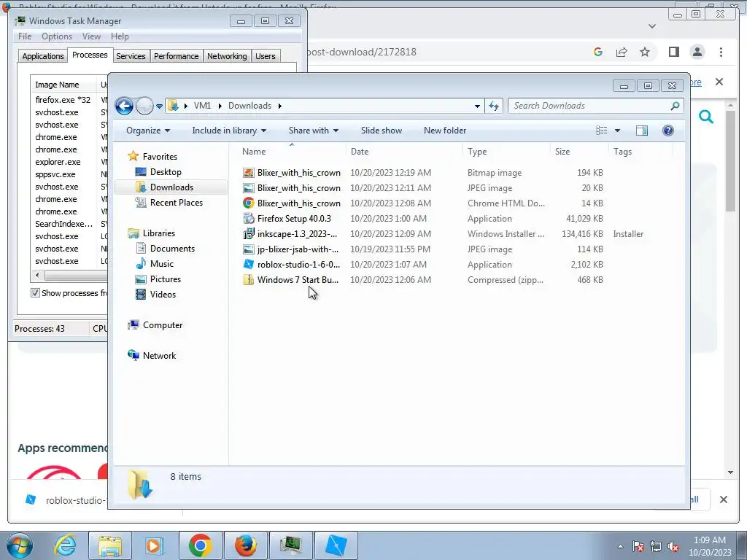Click the browser share page icon
The width and height of the screenshot is (747, 560).
pyautogui.click(x=622, y=52)
